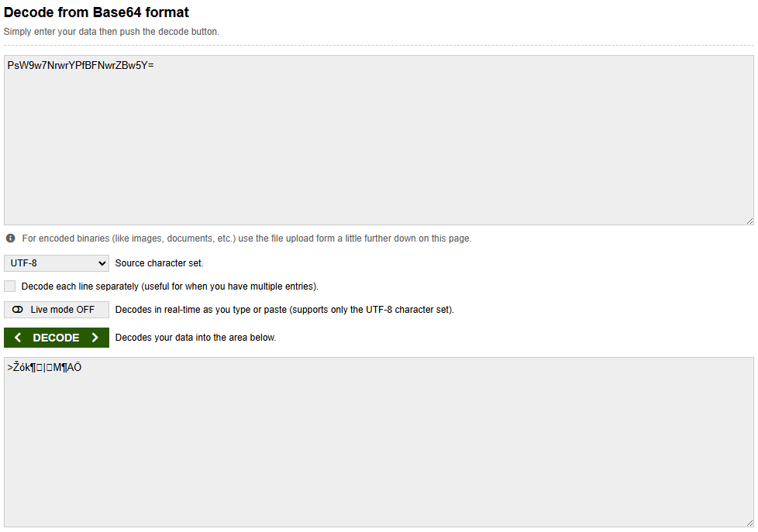
Task: Click the 'Decodes in real-time' description text
Action: coord(284,310)
